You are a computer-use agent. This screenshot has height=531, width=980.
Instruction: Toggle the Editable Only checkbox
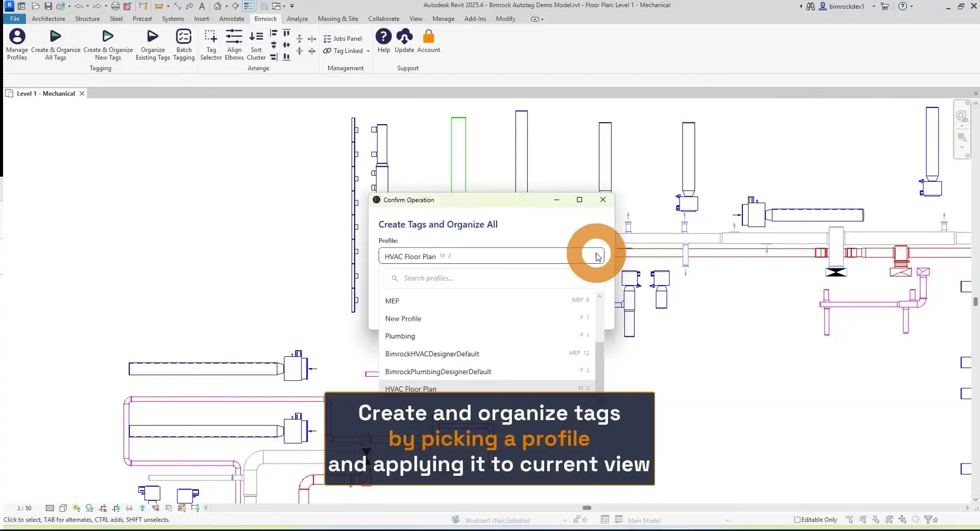797,520
